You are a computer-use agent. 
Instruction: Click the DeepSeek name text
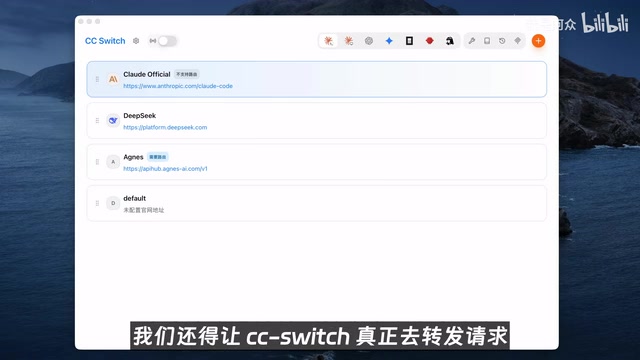click(140, 116)
